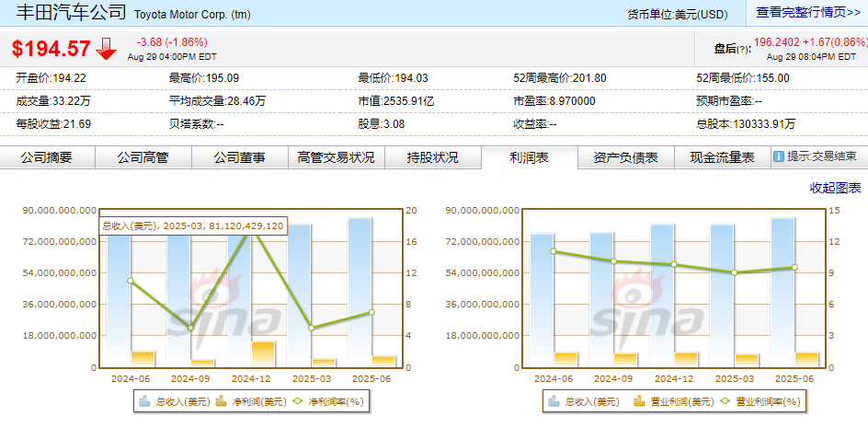
Task: Click the info icon beside 提示:交易结束
Action: coord(778,157)
